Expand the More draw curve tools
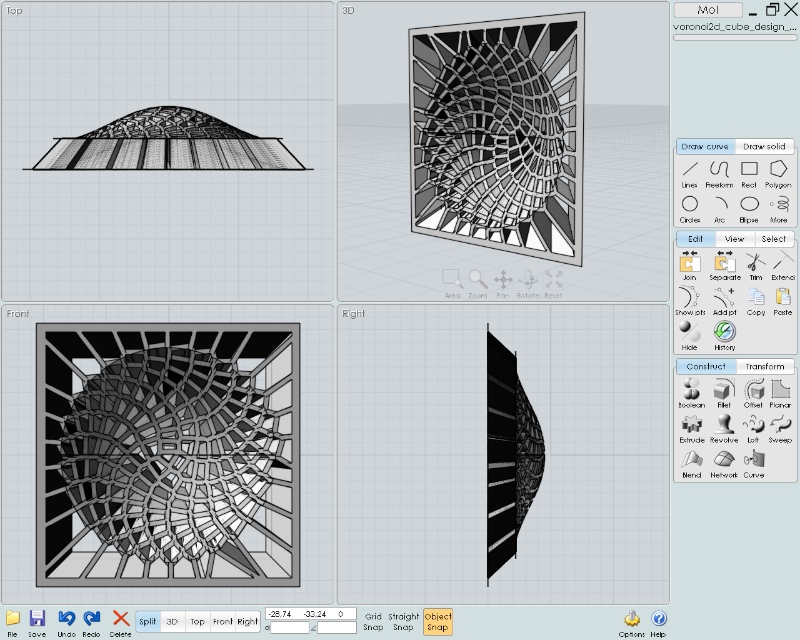 (x=778, y=207)
